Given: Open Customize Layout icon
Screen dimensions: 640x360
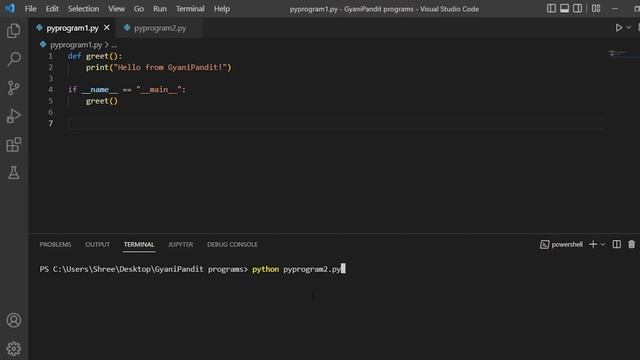Looking at the screenshot, I should pyautogui.click(x=596, y=9).
